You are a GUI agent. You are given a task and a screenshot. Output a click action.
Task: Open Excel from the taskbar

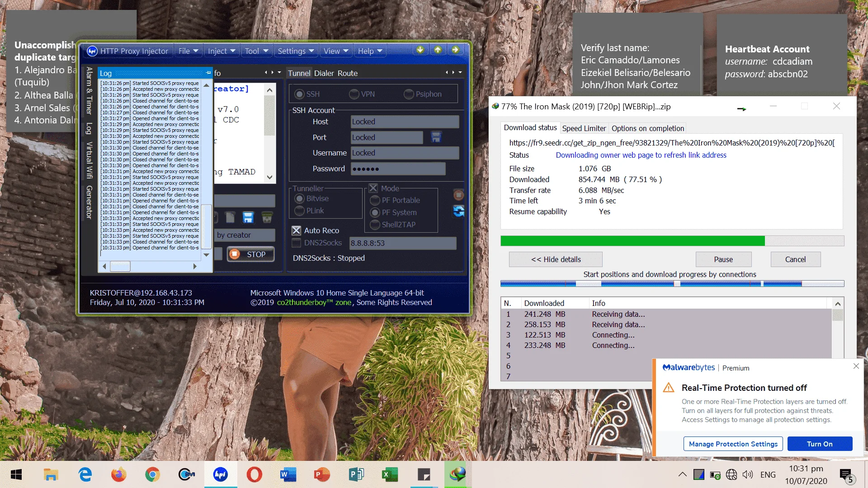click(x=390, y=474)
